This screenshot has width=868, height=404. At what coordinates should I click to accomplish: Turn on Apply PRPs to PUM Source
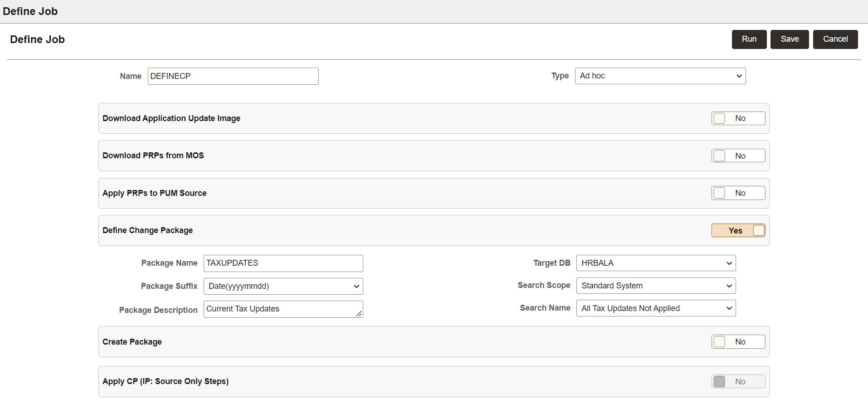[738, 193]
